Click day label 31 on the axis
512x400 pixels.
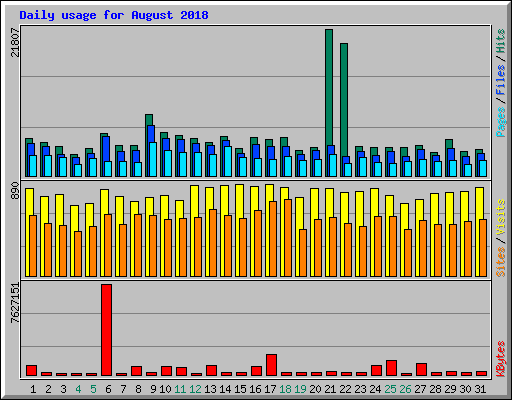[x=480, y=389]
